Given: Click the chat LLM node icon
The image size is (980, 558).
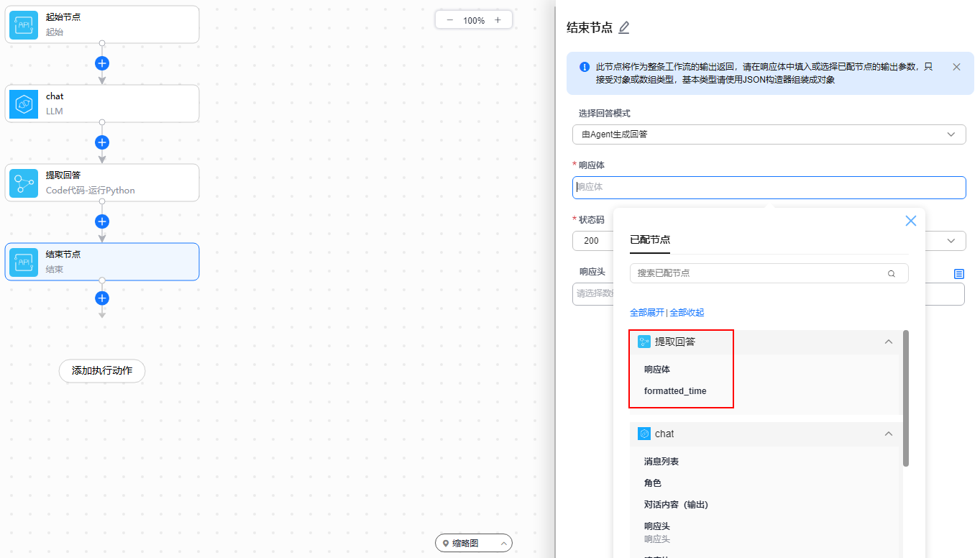Looking at the screenshot, I should 24,104.
